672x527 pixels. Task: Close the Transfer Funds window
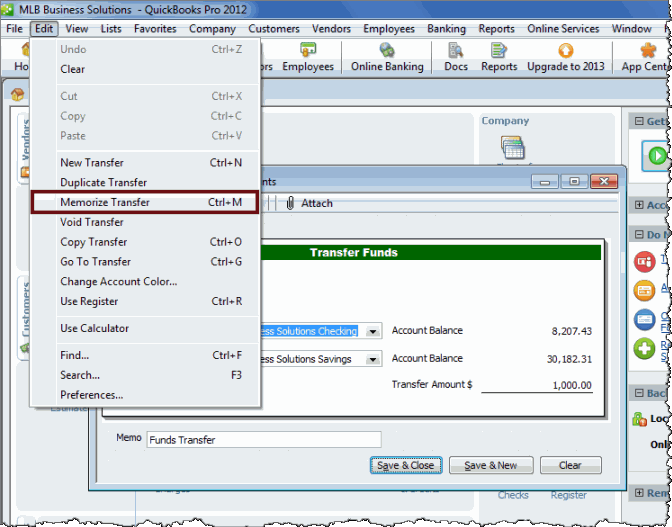tap(604, 182)
